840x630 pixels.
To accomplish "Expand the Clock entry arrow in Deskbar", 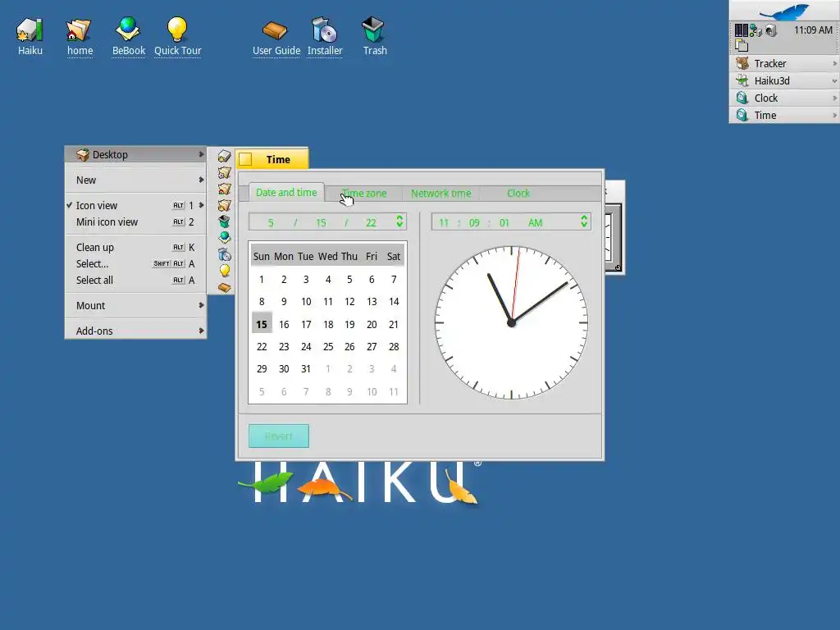I will [x=834, y=98].
